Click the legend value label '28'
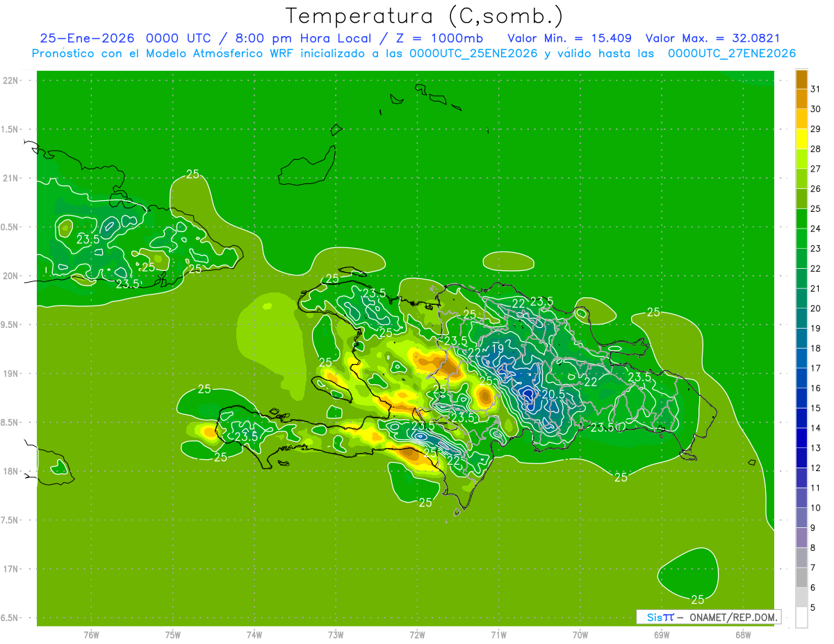This screenshot has height=644, width=834. click(x=815, y=149)
